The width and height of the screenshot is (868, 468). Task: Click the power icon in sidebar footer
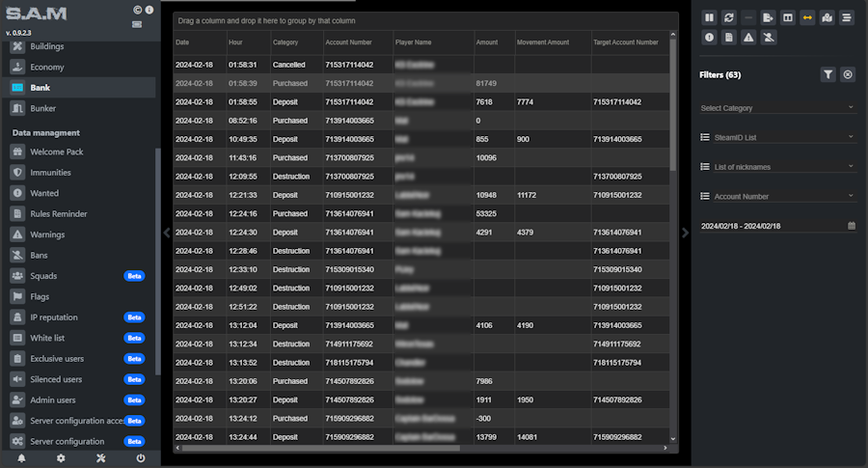[141, 458]
